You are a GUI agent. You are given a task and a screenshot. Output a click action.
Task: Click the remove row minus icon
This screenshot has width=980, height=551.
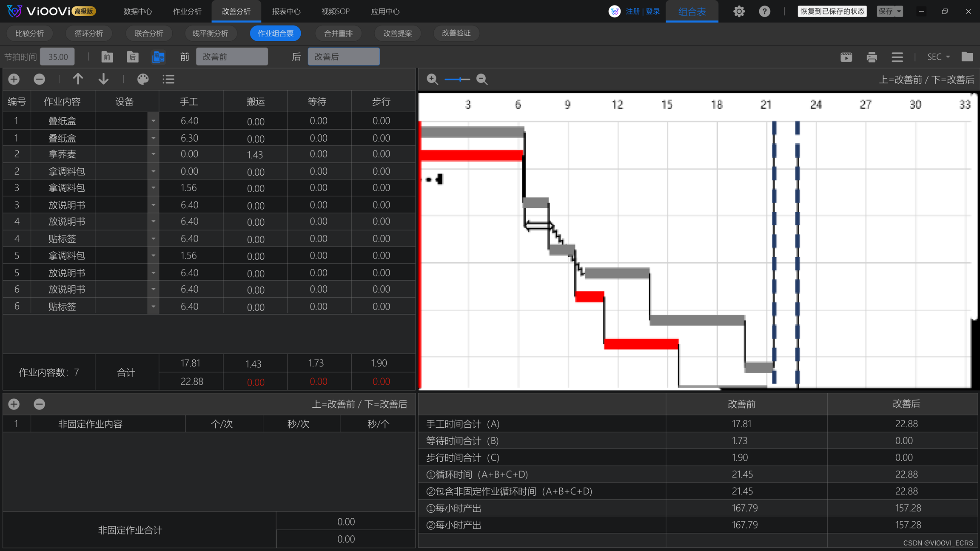pyautogui.click(x=39, y=79)
